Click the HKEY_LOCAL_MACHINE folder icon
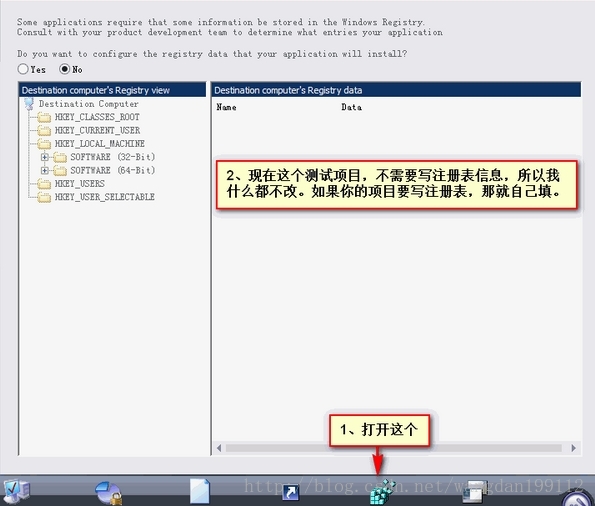The width and height of the screenshot is (595, 506). [x=44, y=144]
